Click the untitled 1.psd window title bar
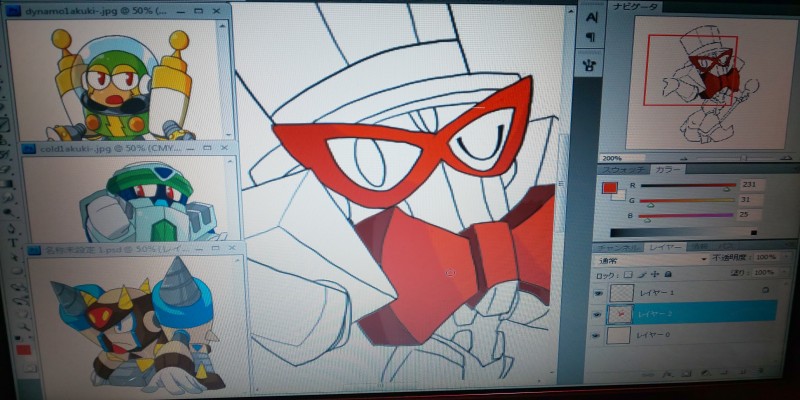Viewport: 800px width, 400px height. pyautogui.click(x=135, y=250)
